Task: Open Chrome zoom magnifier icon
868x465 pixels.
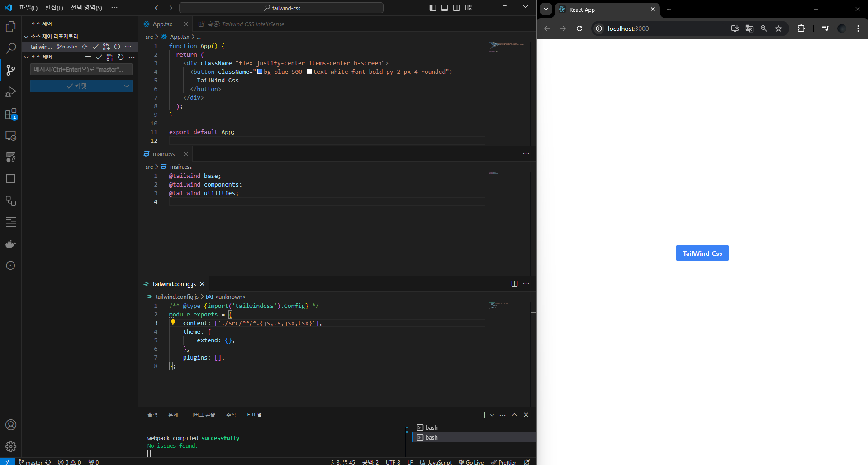Action: click(764, 29)
